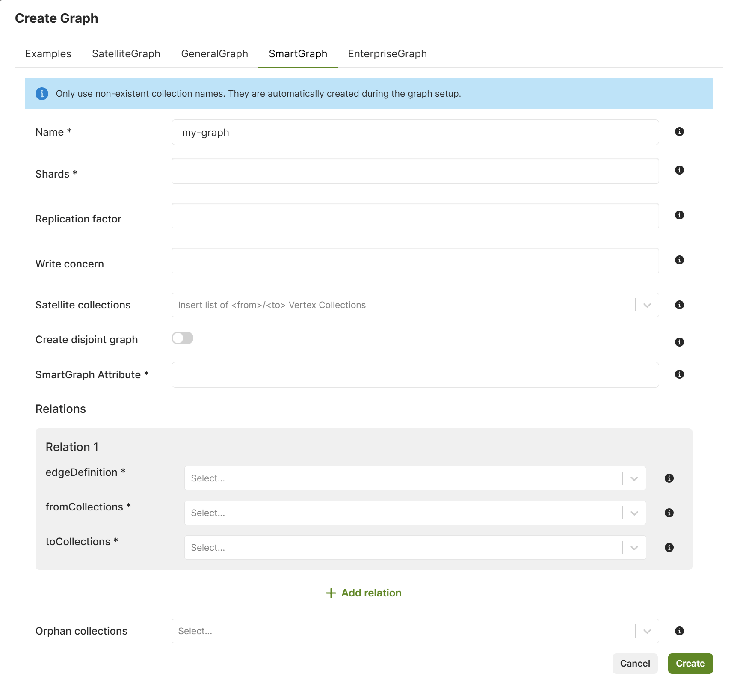Click the info icon beside toCollections
737x700 pixels.
coord(669,548)
